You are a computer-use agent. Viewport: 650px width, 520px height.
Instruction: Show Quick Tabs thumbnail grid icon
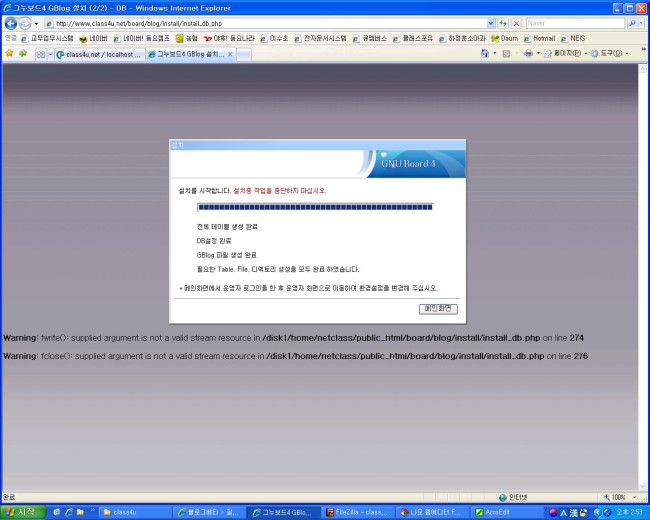(x=41, y=54)
